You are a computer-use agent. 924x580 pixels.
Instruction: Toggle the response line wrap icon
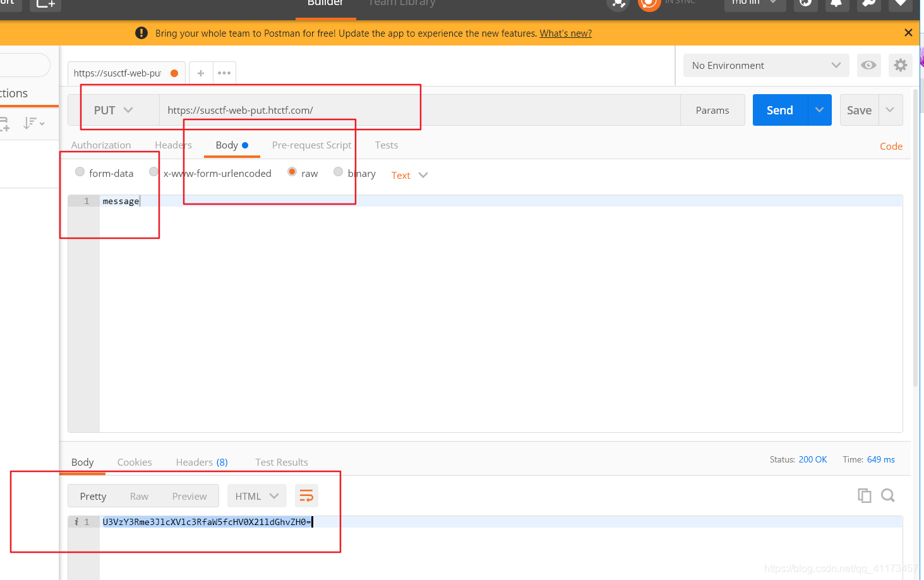[x=306, y=496]
